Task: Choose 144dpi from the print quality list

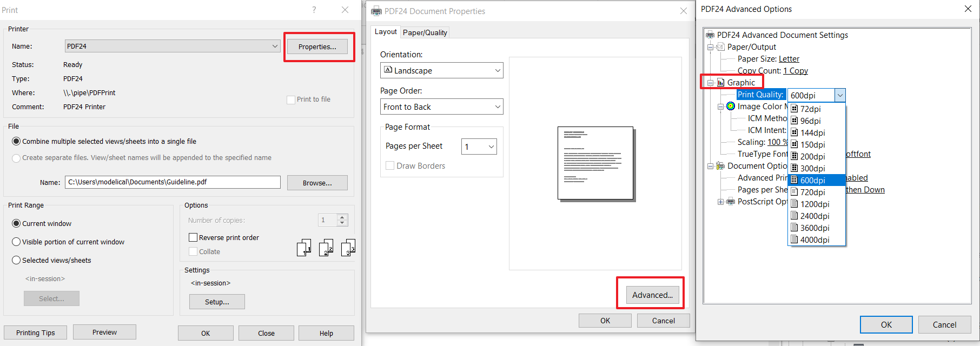Action: pos(817,132)
